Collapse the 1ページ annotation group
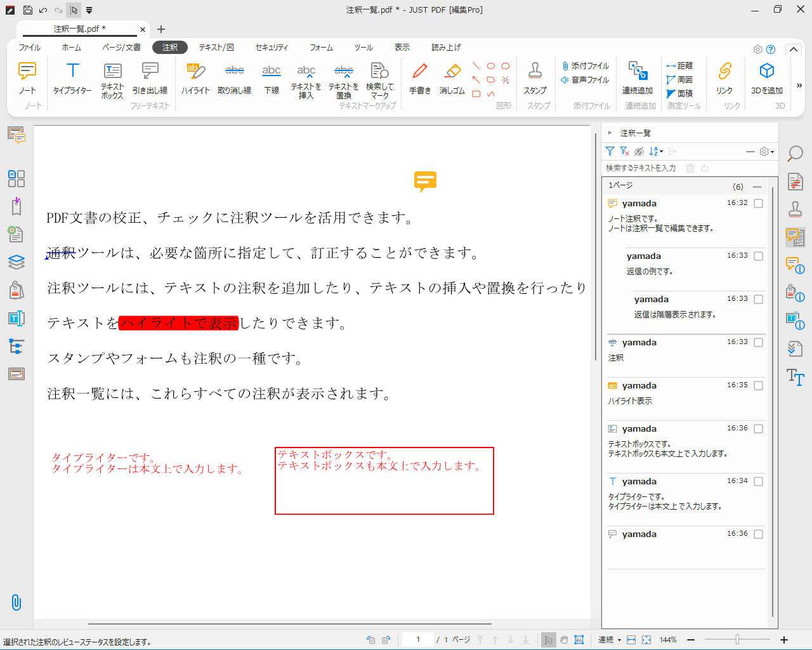Image resolution: width=812 pixels, height=650 pixels. [x=757, y=185]
